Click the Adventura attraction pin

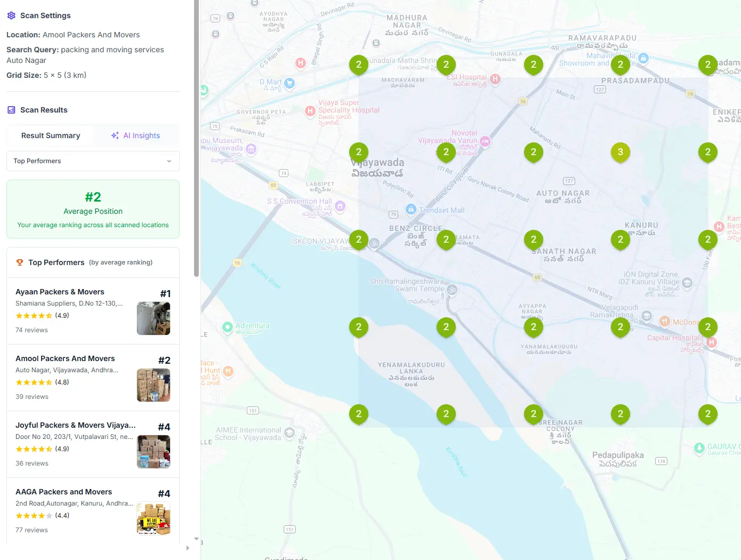point(228,327)
